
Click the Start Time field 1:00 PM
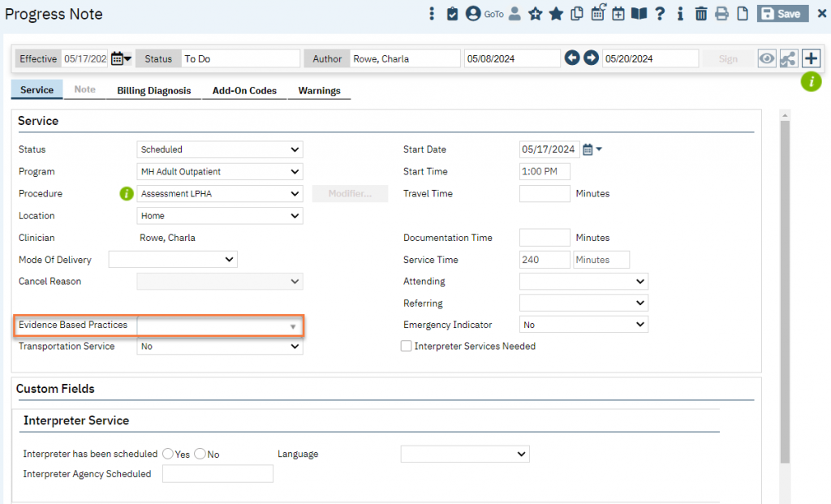(x=545, y=171)
